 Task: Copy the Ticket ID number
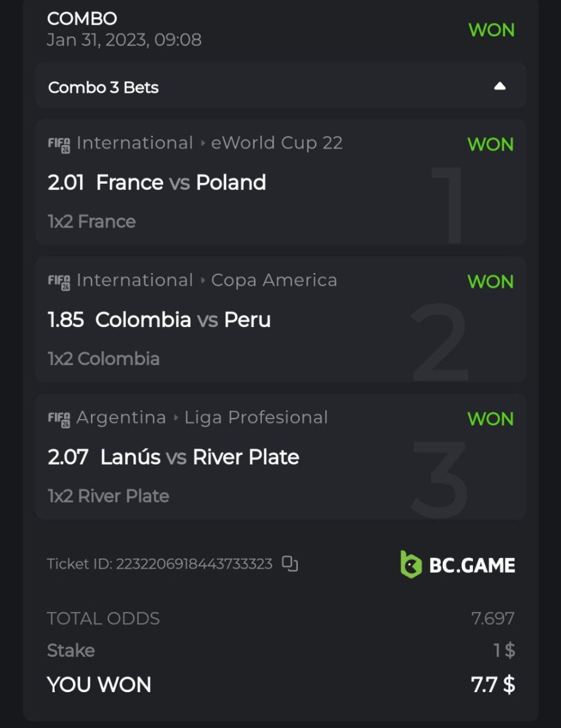[290, 564]
